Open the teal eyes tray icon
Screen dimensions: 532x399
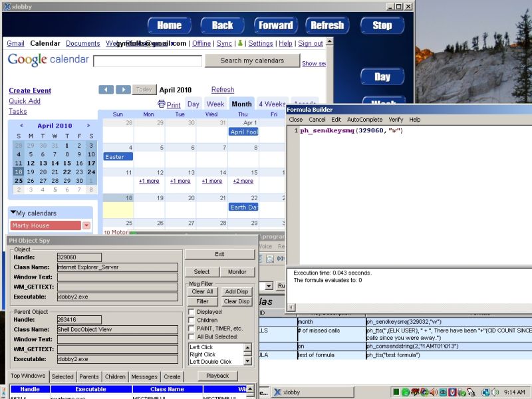(x=443, y=392)
